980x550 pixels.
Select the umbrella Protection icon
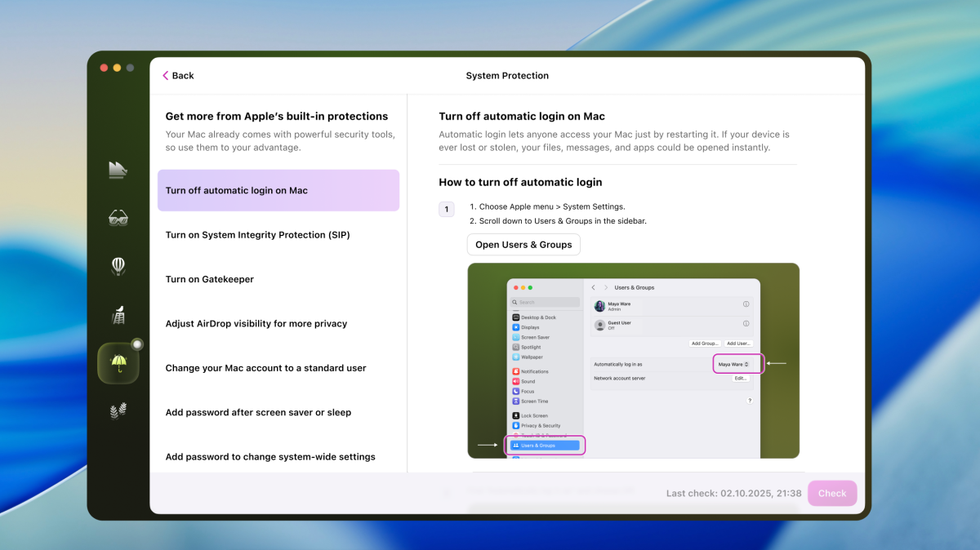click(118, 363)
